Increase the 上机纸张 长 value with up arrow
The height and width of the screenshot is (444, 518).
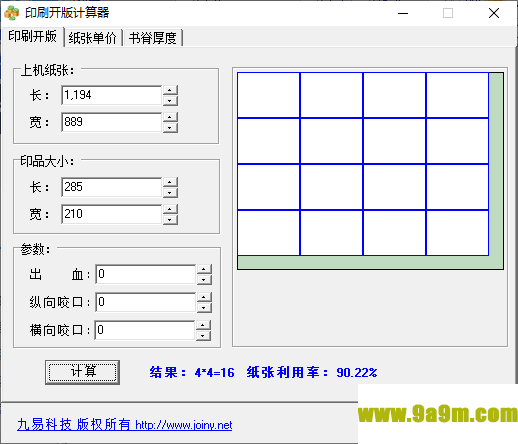170,90
